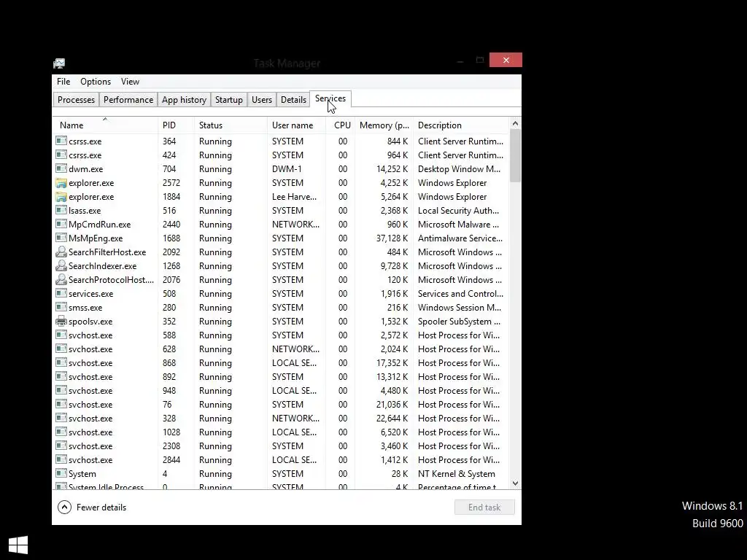
Task: Collapse view with Fewer details chevron
Action: pos(64,507)
